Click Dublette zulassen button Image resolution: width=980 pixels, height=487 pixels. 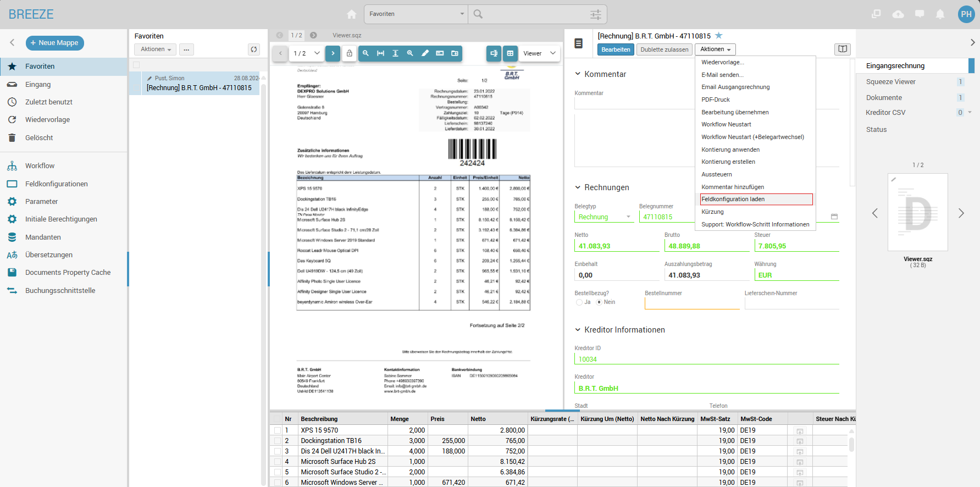click(664, 49)
